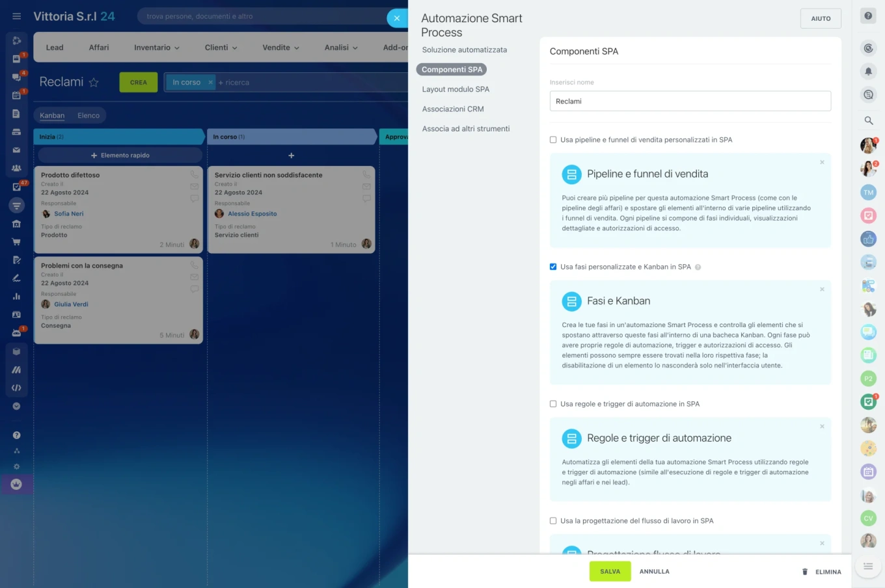885x588 pixels.
Task: Enable 'Usa pipeline e funnel di vendita personalizzati in SPA'
Action: 552,139
